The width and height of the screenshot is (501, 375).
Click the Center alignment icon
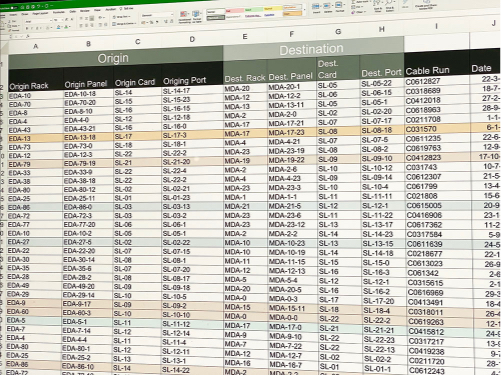86,25
